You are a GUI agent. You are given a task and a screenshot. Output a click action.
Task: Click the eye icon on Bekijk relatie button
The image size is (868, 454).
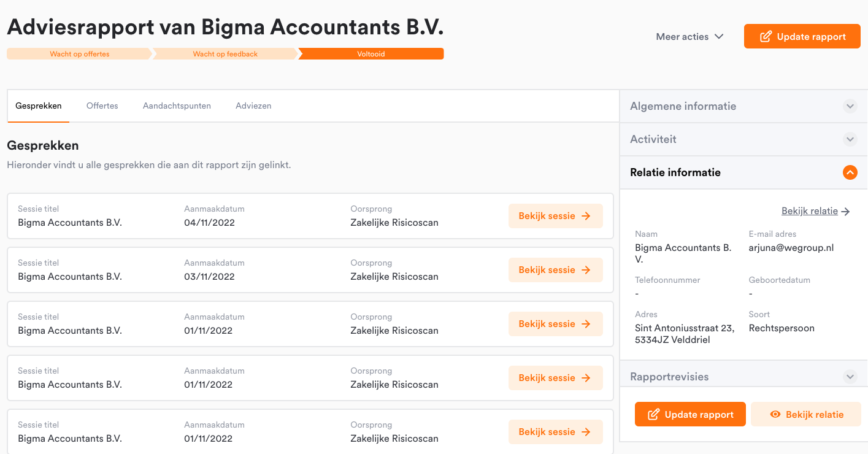tap(775, 415)
